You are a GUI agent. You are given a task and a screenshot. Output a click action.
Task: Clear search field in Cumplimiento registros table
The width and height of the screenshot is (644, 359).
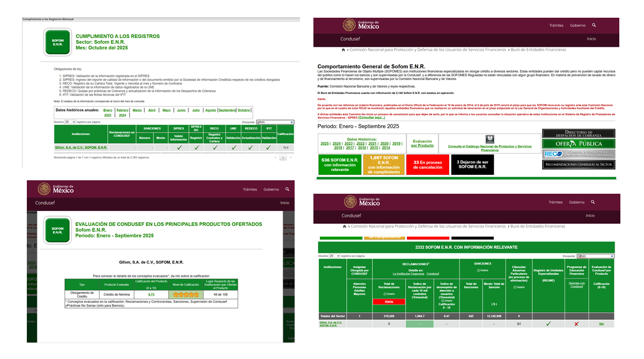291,122
